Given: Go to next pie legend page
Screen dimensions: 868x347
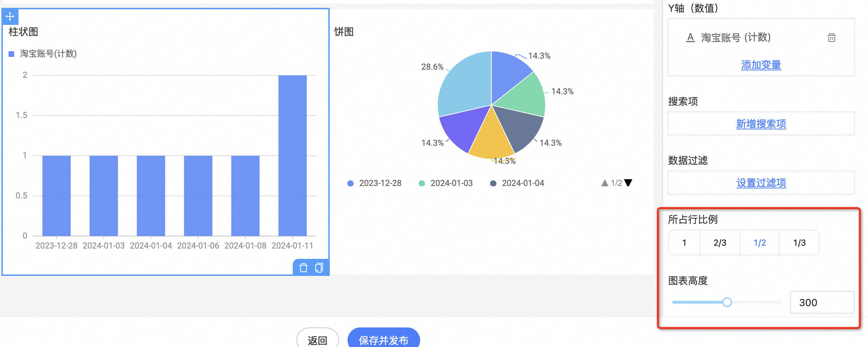Looking at the screenshot, I should 629,183.
